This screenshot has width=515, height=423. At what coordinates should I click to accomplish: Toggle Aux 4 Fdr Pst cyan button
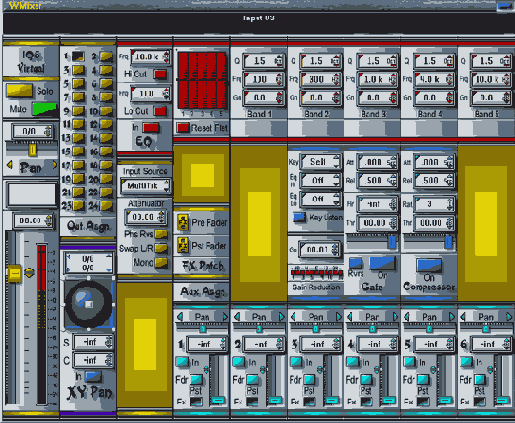coord(367,379)
